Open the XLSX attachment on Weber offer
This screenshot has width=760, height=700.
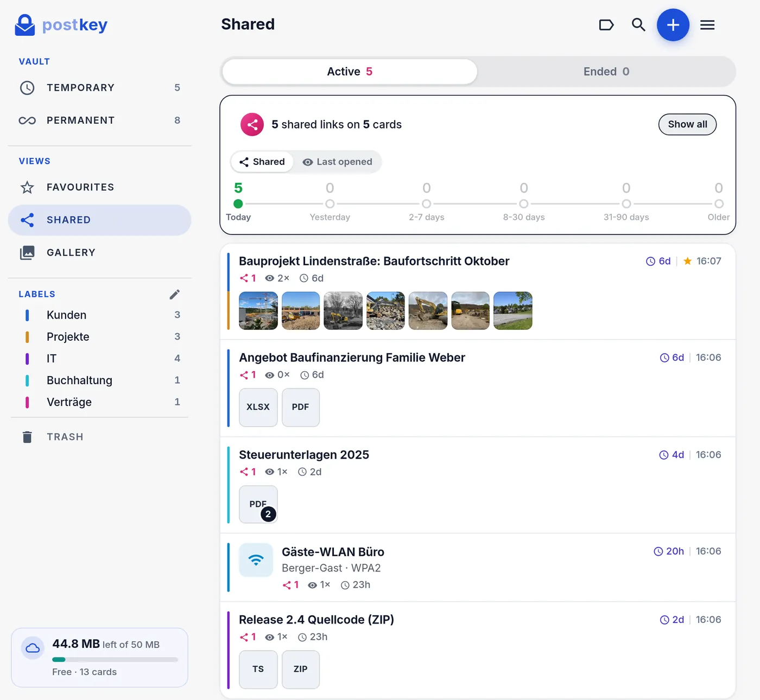[x=258, y=408]
